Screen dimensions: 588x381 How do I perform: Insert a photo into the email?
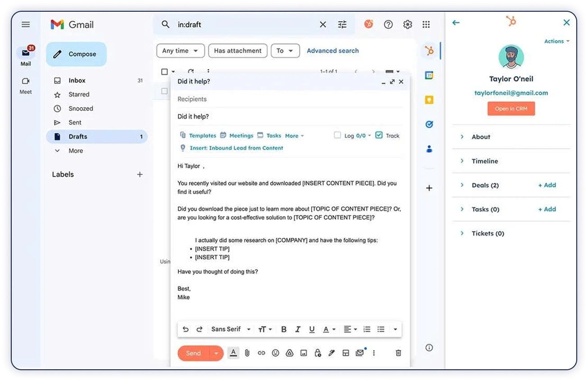tap(303, 353)
